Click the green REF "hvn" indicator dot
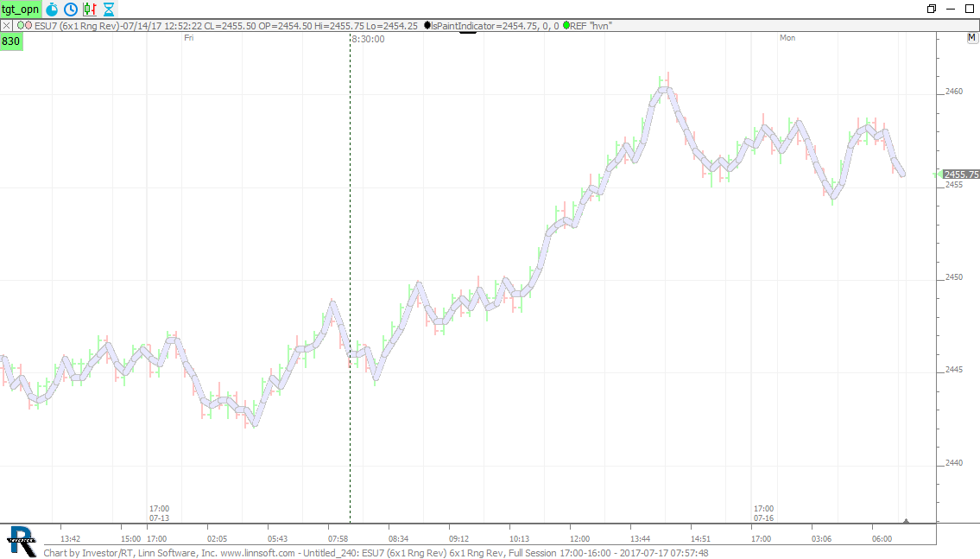Screen dimensions: 980x559 (x=566, y=26)
